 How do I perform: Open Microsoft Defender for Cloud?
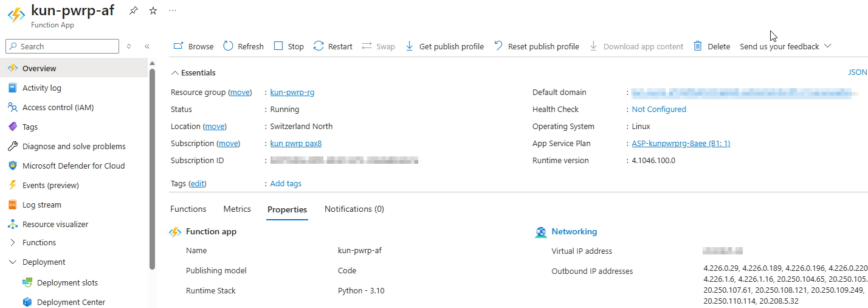(x=74, y=166)
